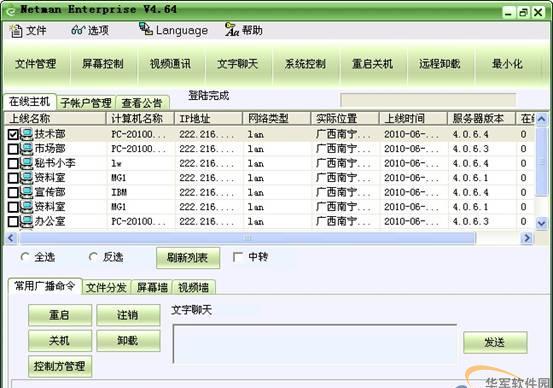Click the 刷新列表 button
553x388 pixels.
pos(188,258)
